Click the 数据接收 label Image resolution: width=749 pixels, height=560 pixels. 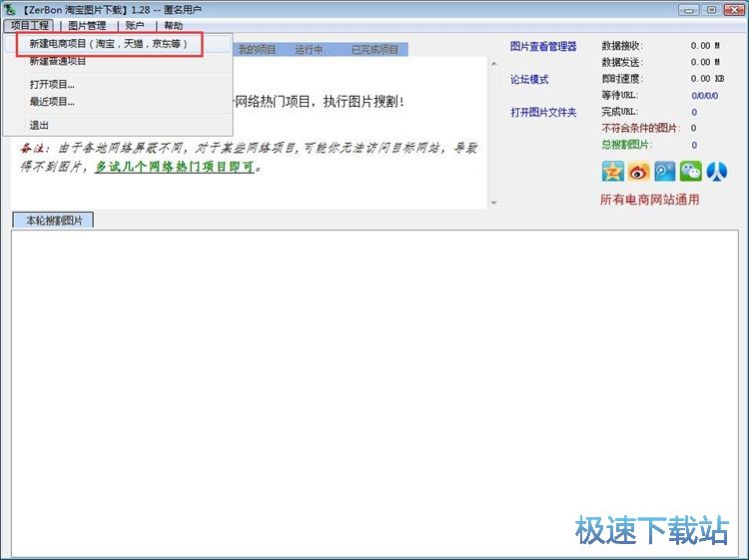pyautogui.click(x=622, y=46)
